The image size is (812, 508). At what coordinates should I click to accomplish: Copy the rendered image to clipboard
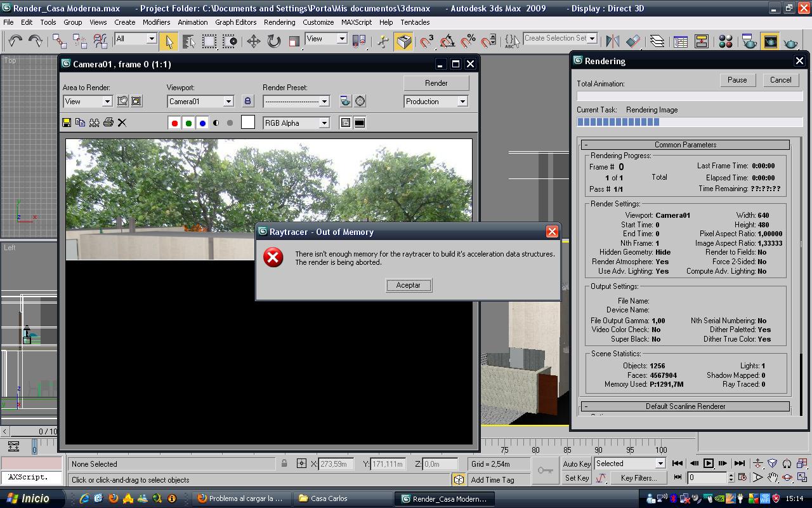pyautogui.click(x=80, y=123)
